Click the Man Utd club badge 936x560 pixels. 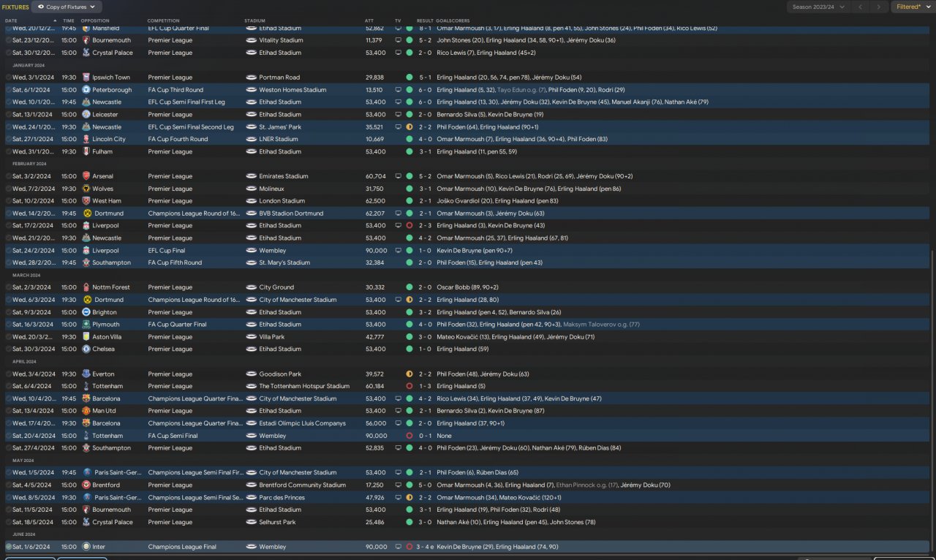click(x=86, y=411)
